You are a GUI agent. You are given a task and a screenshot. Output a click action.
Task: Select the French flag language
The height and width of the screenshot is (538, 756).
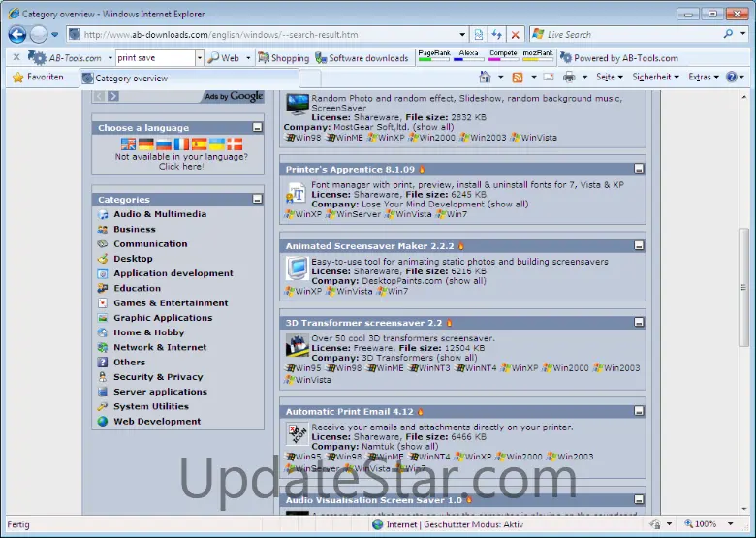(x=181, y=144)
